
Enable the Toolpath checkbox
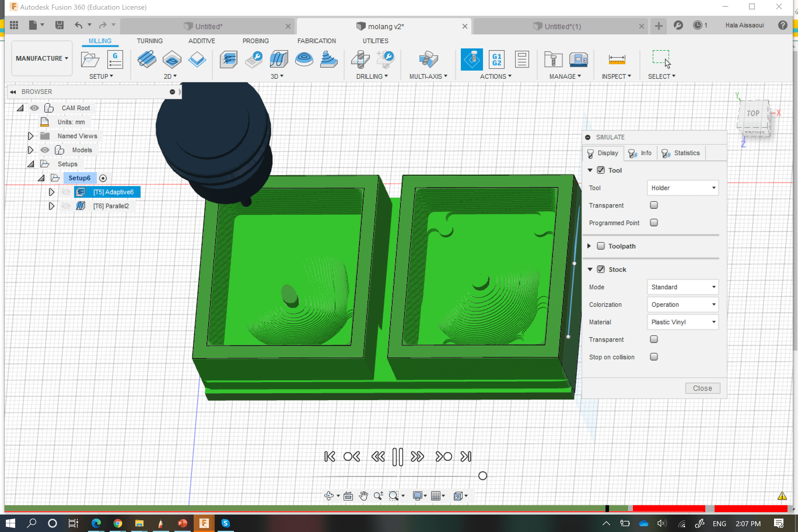(601, 246)
